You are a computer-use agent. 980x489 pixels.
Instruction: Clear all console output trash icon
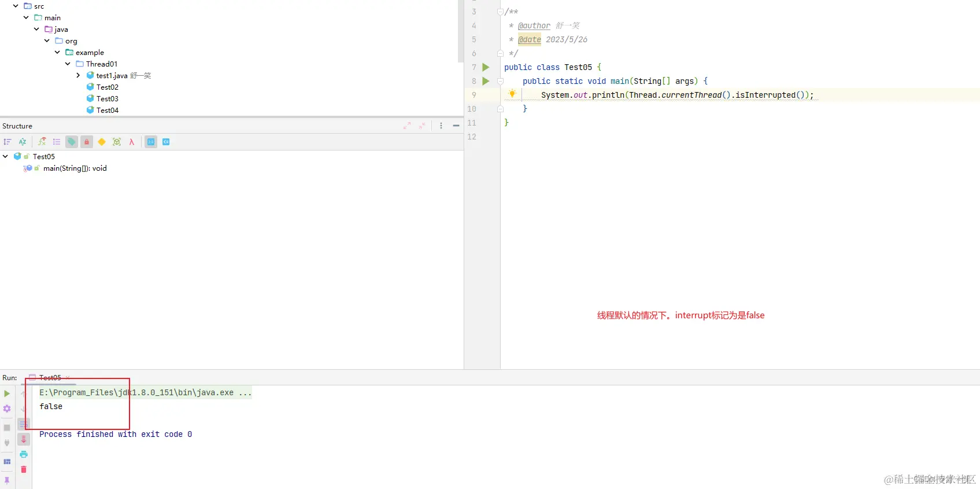(23, 469)
